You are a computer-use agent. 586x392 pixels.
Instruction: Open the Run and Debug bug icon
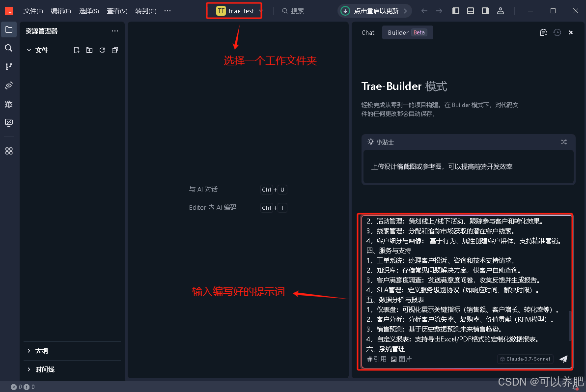(x=9, y=104)
